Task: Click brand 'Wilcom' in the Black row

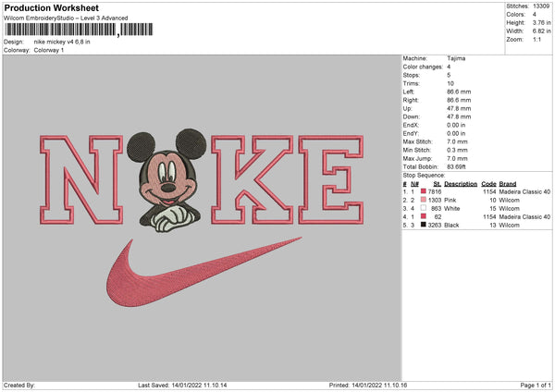Action: [509, 225]
